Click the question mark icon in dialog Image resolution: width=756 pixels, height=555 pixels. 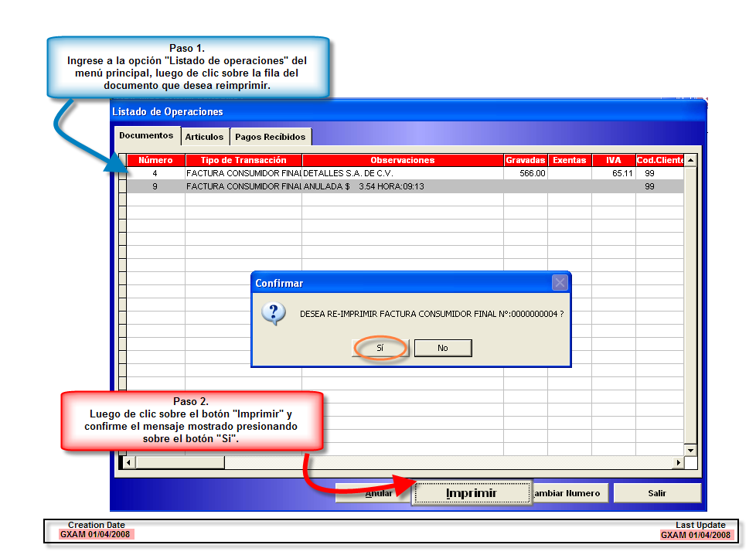pos(273,314)
